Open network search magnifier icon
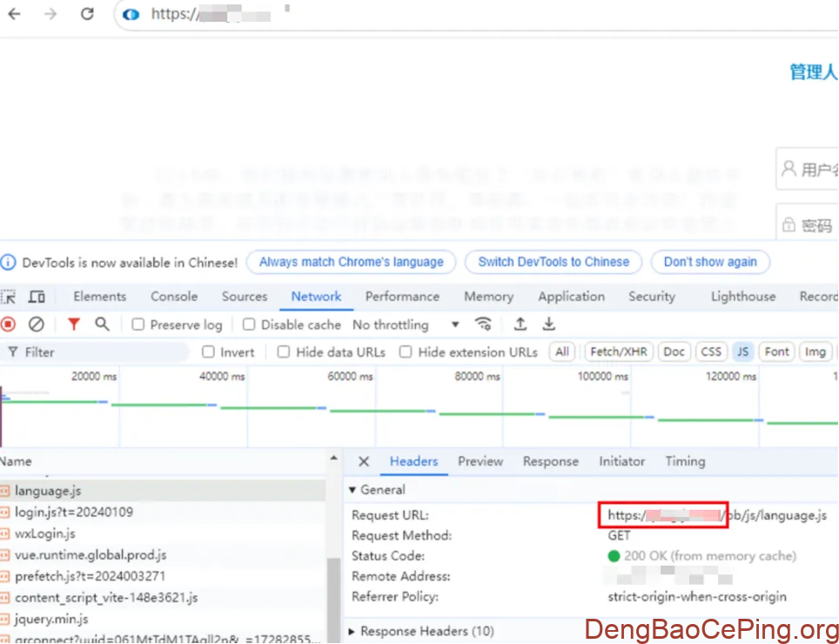This screenshot has width=839, height=644. click(102, 325)
